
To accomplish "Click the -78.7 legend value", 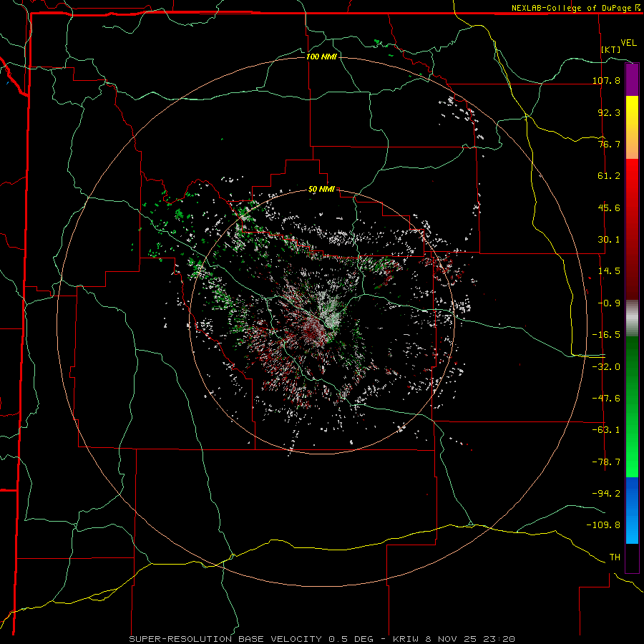I will 606,462.
